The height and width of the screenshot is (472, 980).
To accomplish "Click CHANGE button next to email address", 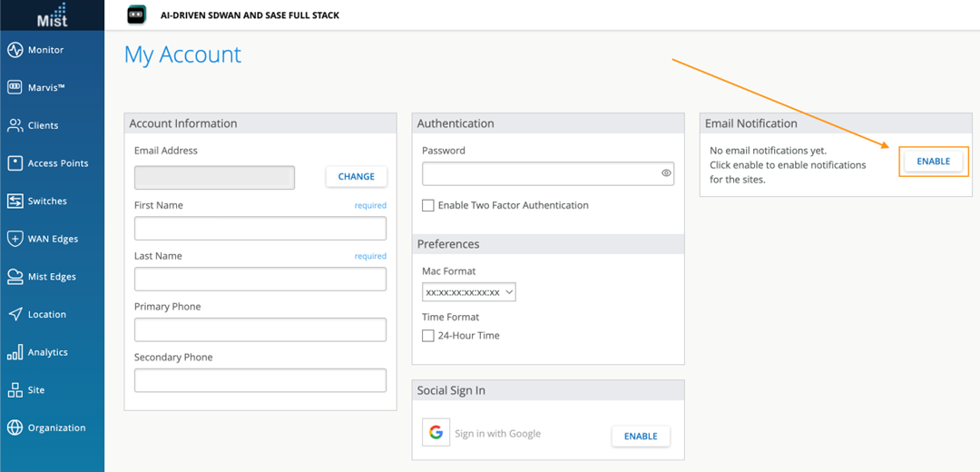I will coord(356,177).
